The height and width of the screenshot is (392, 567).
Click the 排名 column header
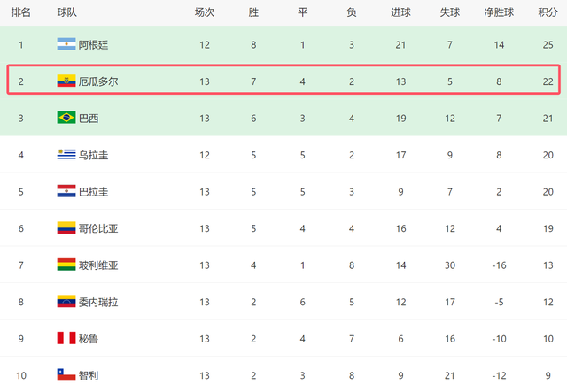click(x=20, y=12)
